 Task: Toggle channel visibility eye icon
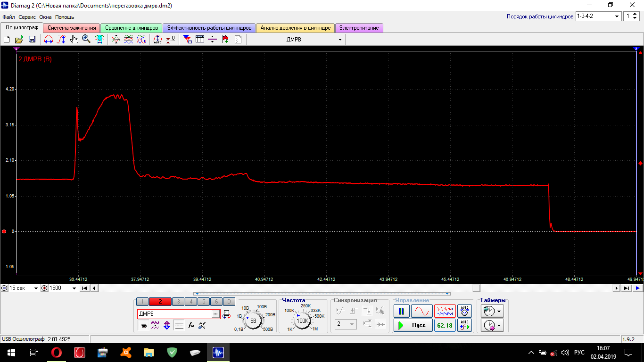(x=144, y=325)
